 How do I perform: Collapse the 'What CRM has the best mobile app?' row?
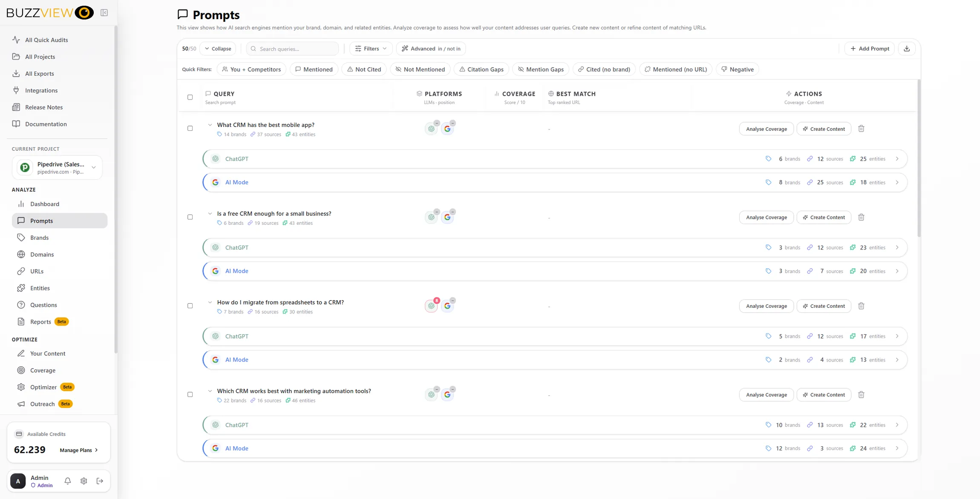pyautogui.click(x=210, y=125)
